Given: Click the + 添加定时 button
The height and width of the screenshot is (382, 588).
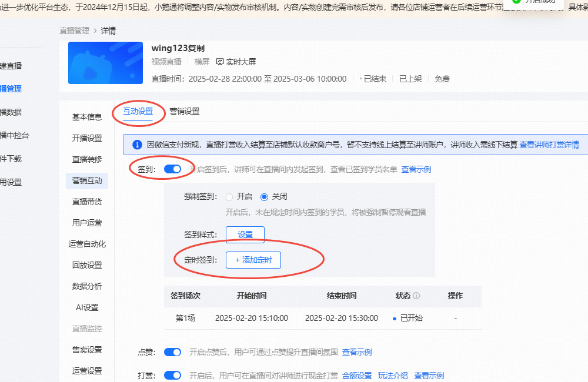Looking at the screenshot, I should point(253,260).
